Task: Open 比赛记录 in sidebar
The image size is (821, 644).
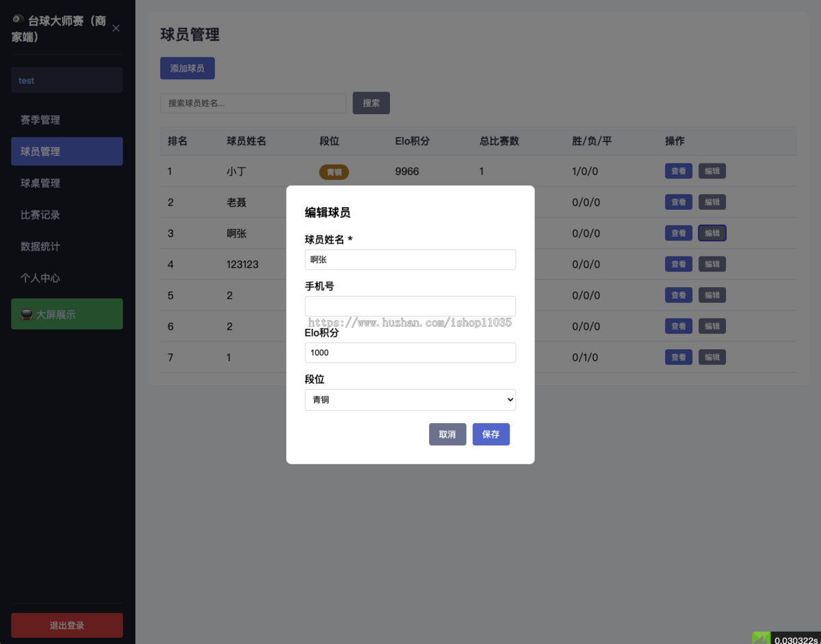Action: [67, 215]
